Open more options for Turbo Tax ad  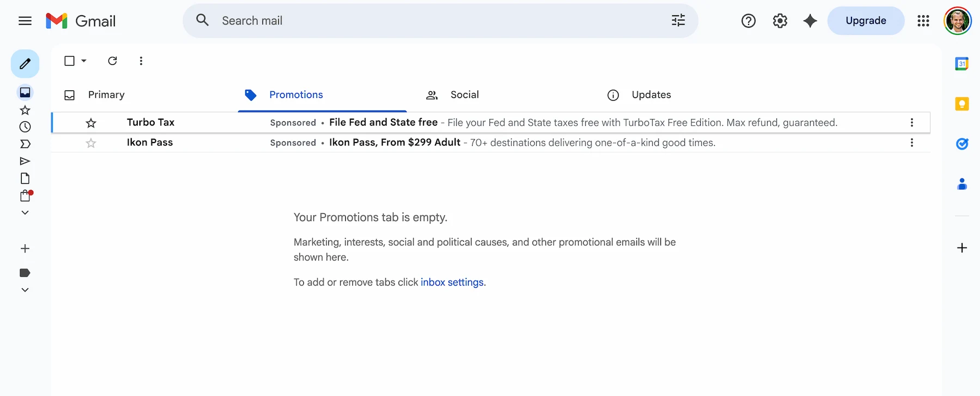pyautogui.click(x=912, y=122)
